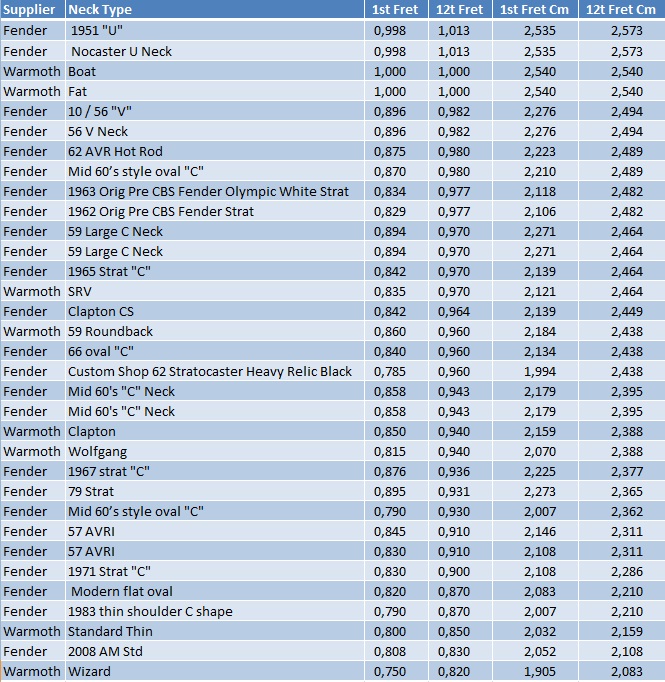Select the 56 V Neck cell
Image resolution: width=665 pixels, height=682 pixels.
tap(215, 131)
